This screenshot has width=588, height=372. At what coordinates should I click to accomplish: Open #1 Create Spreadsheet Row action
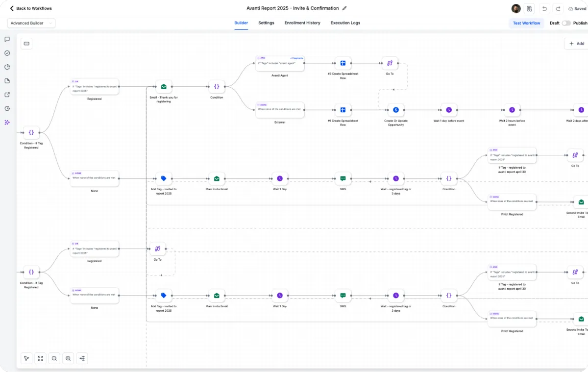pyautogui.click(x=343, y=110)
